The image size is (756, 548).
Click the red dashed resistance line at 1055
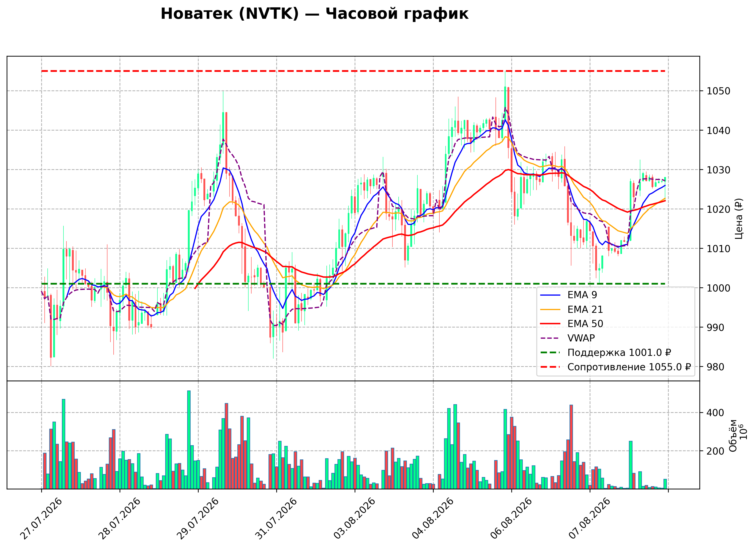pos(353,71)
